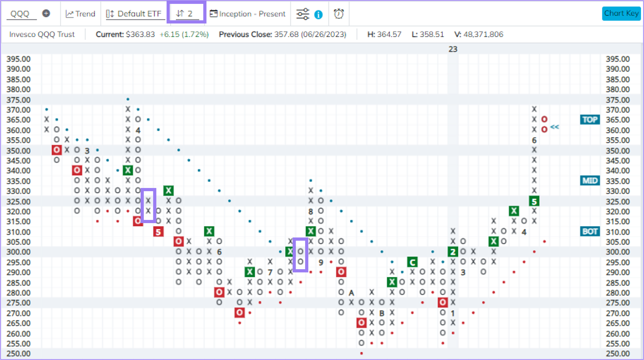Open the Trend chart type option
Viewport: 644px width, 360px height.
click(80, 14)
